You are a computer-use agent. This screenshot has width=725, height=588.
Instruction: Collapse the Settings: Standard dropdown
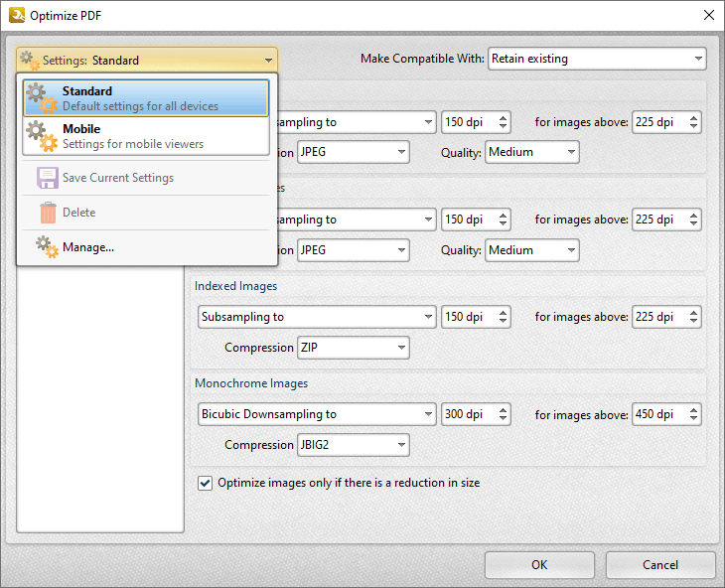tap(147, 61)
